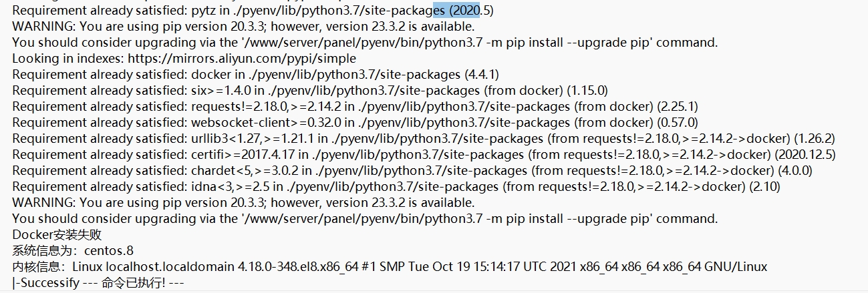
Task: Click the certifi version "(2020.12.5)"
Action: (x=805, y=154)
